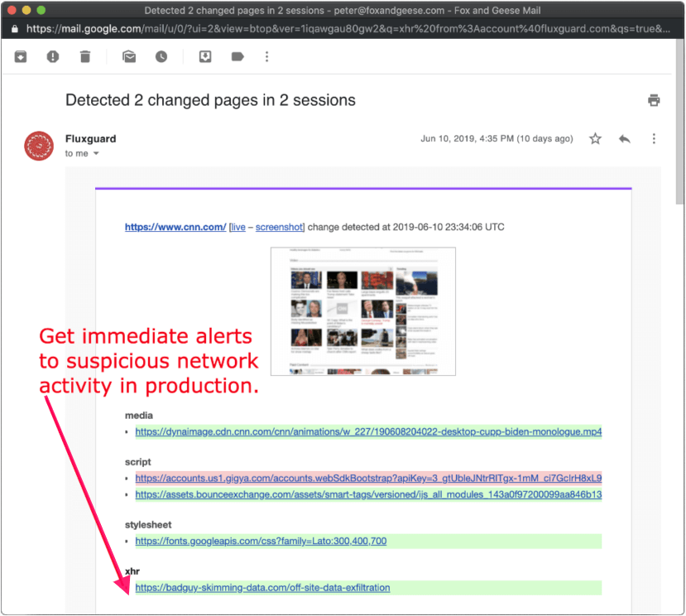This screenshot has height=616, width=686.
Task: Open the dynaimage.cdn.cnn.com media link
Action: 368,431
